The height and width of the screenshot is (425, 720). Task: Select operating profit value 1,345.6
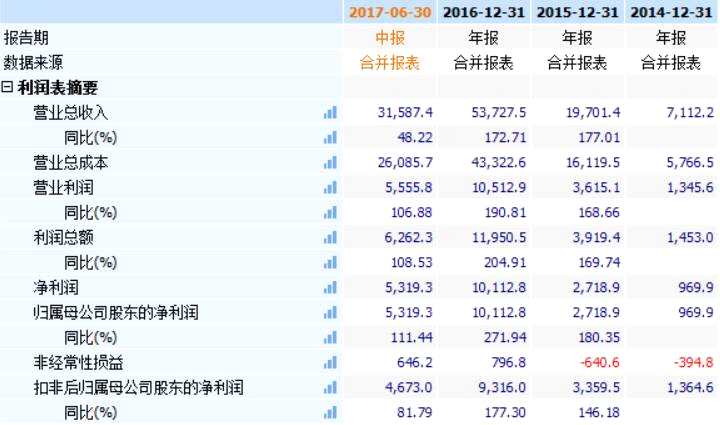click(x=690, y=187)
